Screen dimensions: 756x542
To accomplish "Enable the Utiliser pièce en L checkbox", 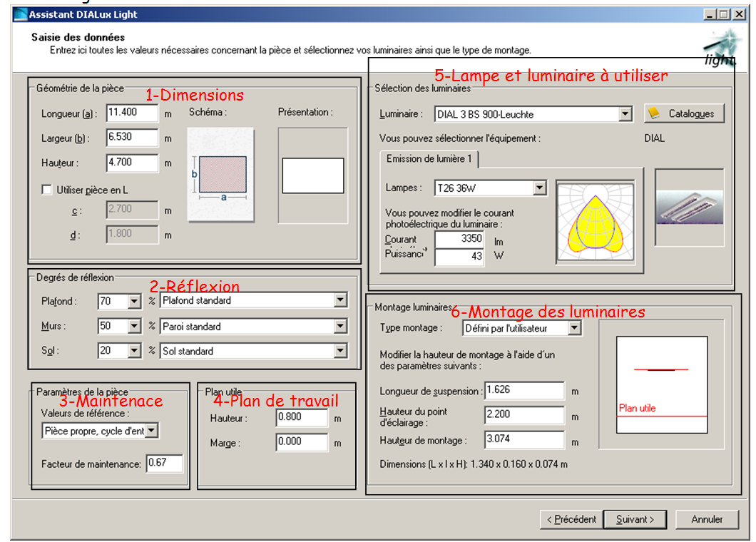I will coord(47,190).
